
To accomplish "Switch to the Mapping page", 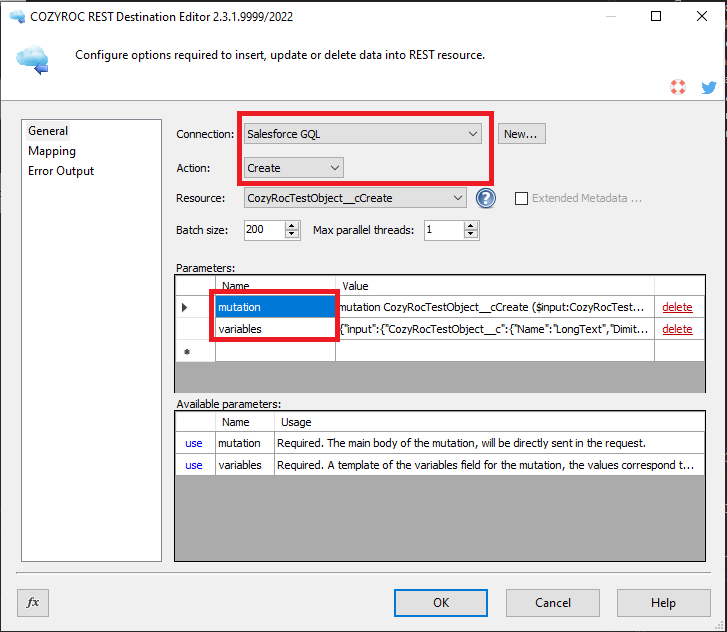I will [x=52, y=151].
